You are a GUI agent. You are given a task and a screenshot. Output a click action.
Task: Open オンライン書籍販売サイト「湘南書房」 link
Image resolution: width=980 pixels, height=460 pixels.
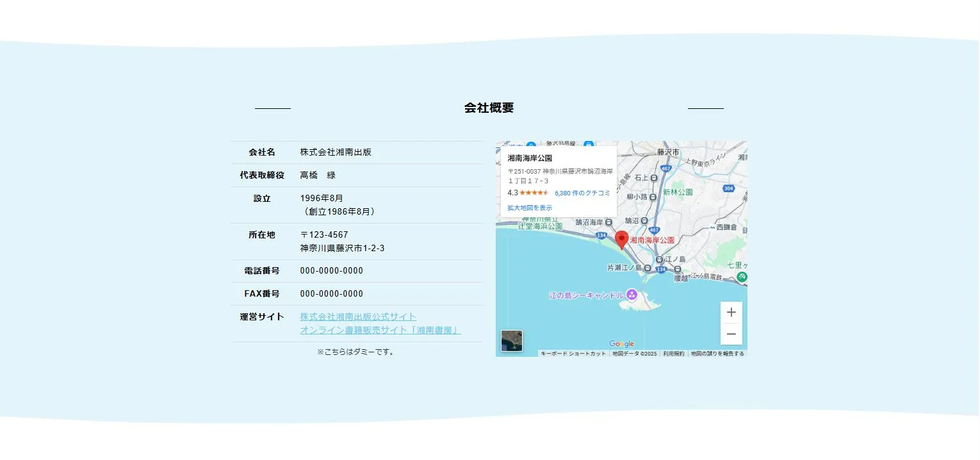coord(380,331)
